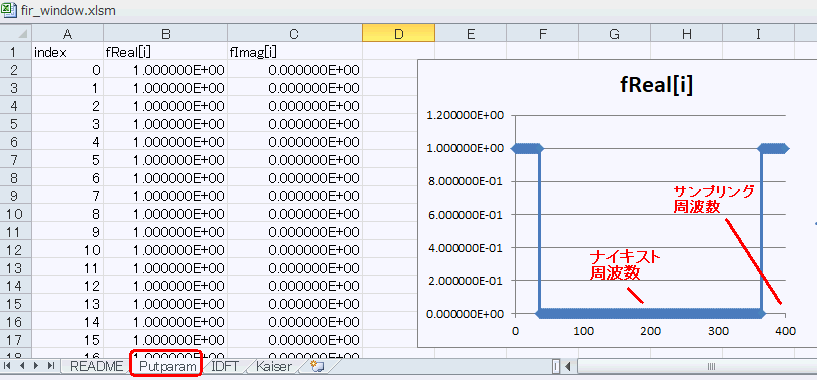Select the row 17 header

(x=16, y=340)
